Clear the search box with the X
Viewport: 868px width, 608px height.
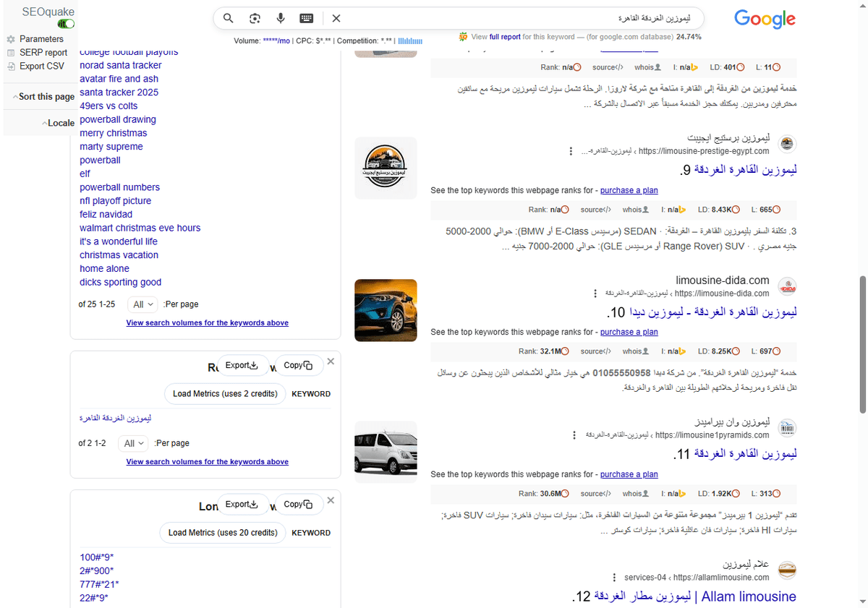point(335,18)
